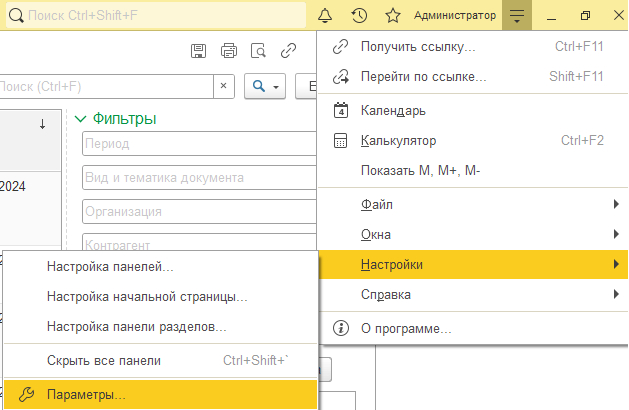This screenshot has width=629, height=410.
Task: Select Настройка панели разделов item
Action: click(160, 327)
